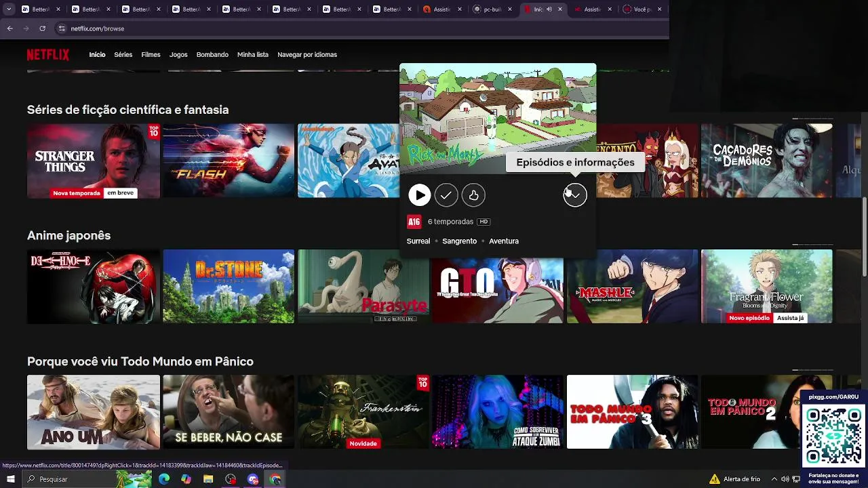Open The Flash thumbnail
The height and width of the screenshot is (488, 868).
[x=229, y=161]
